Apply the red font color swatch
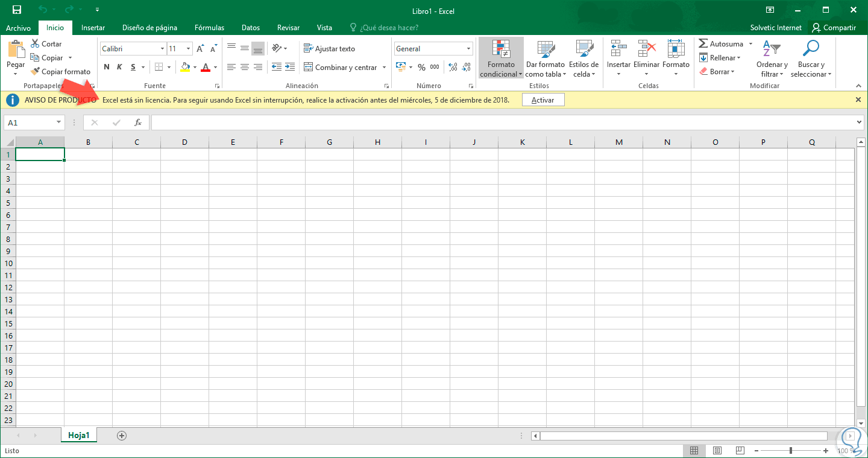Screen dimensions: 868x458 (206, 67)
